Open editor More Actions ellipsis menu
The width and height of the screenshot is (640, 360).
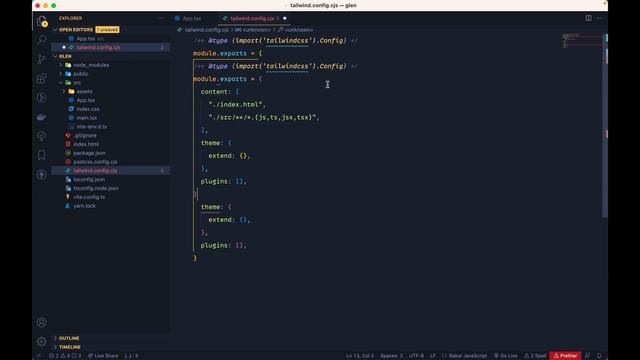tap(599, 18)
